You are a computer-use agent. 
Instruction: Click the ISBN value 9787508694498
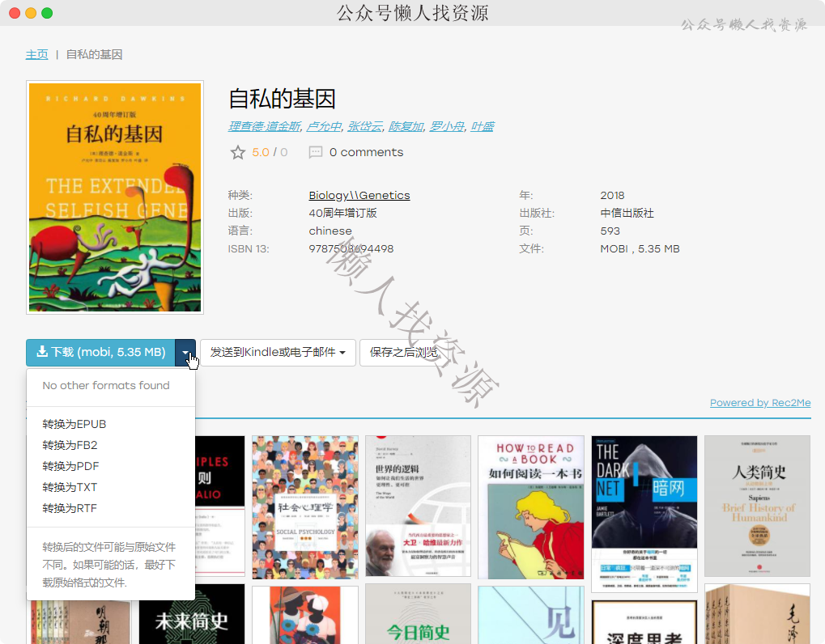pos(351,249)
